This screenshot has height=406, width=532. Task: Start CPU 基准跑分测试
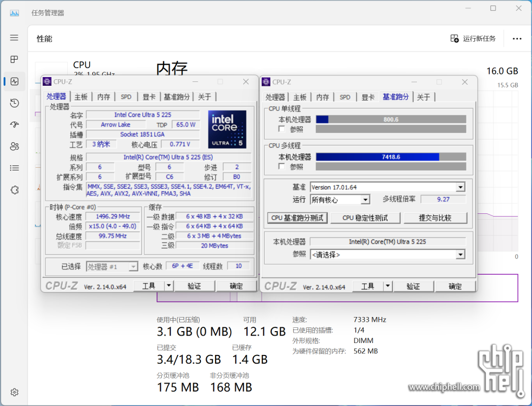tap(297, 218)
